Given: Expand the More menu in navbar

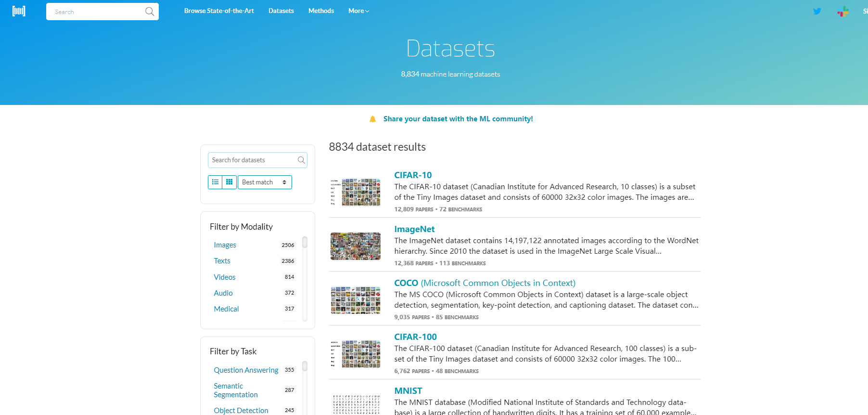Looking at the screenshot, I should (358, 11).
